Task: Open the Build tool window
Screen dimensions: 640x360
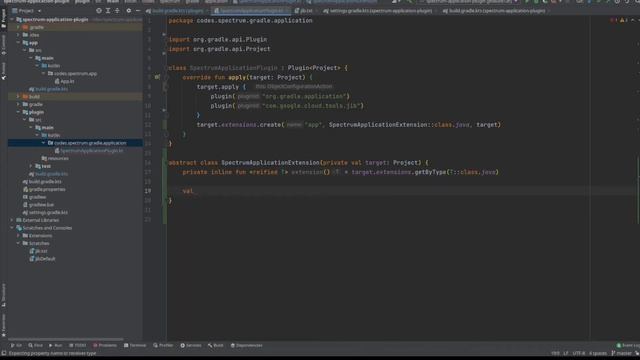Action: point(216,345)
